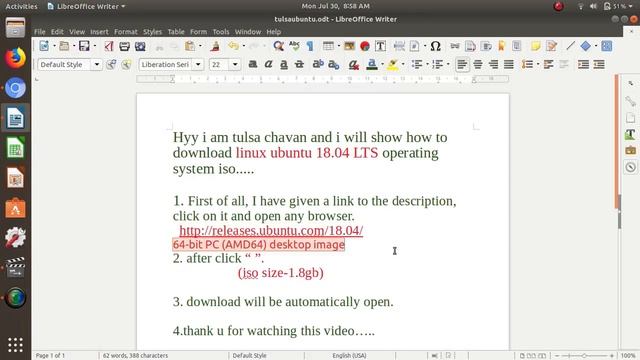The width and height of the screenshot is (640, 360).
Task: Toggle Superscript formatting
Action: point(318,64)
